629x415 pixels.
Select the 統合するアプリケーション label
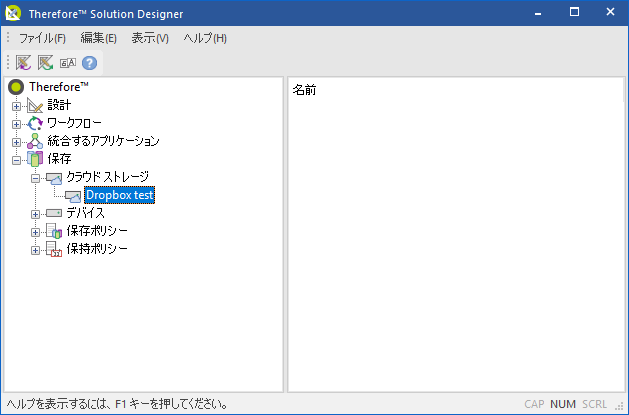pos(103,141)
